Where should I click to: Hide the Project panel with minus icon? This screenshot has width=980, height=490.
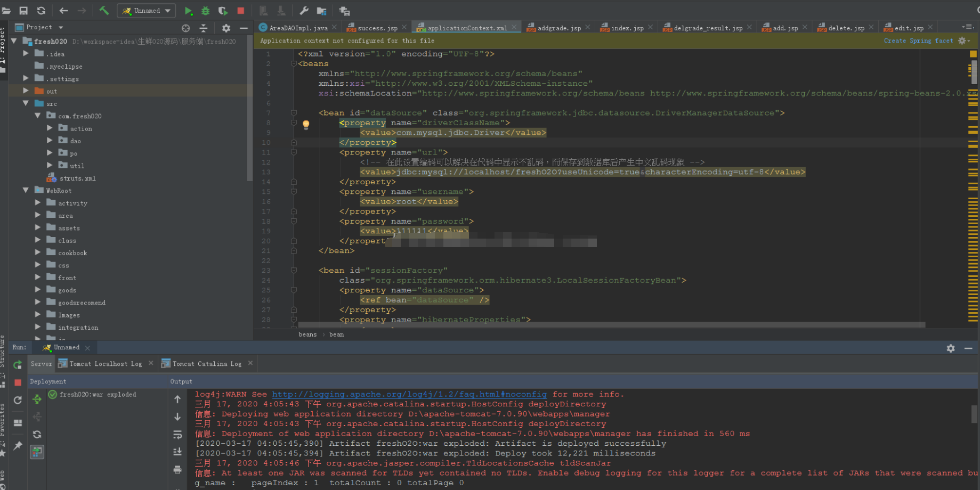[244, 28]
